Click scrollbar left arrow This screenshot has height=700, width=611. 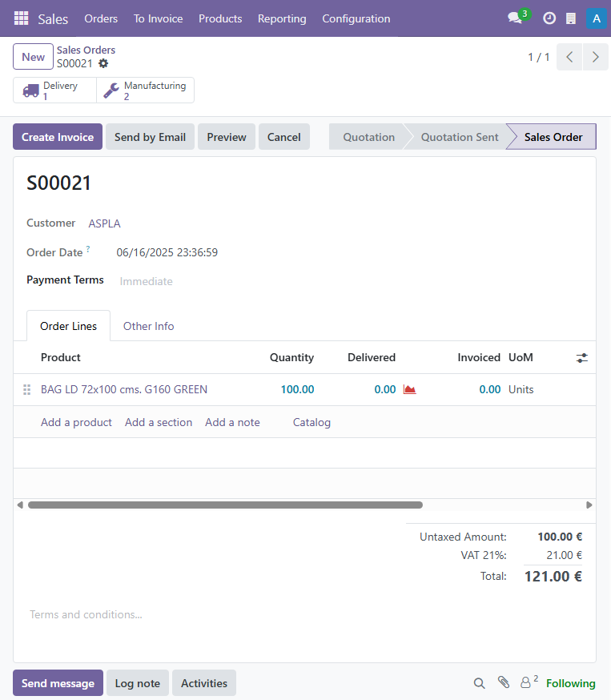click(20, 505)
